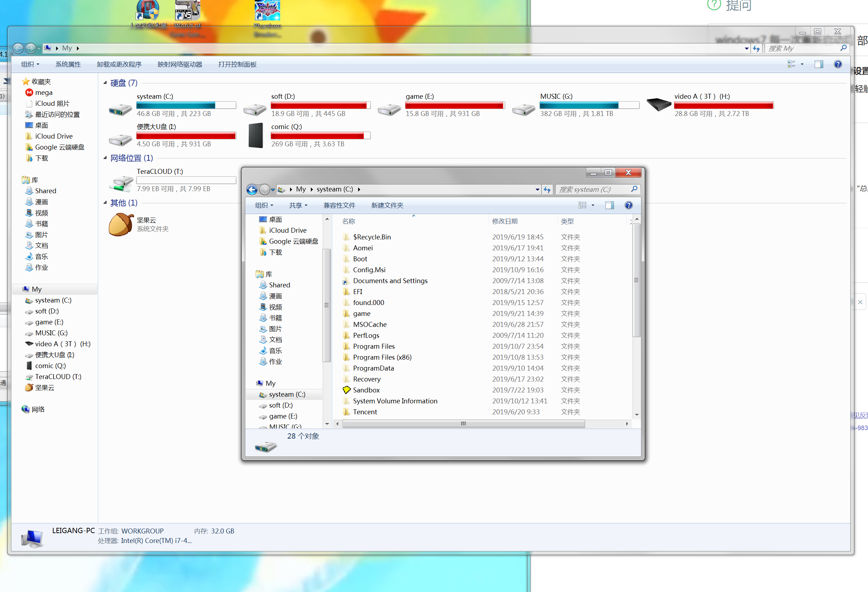Click 卸载或更改程序 in the toolbar
Screen dimensions: 868x592
click(119, 64)
